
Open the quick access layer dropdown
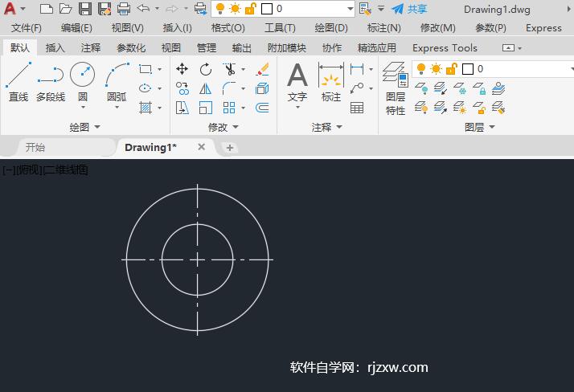pos(351,8)
